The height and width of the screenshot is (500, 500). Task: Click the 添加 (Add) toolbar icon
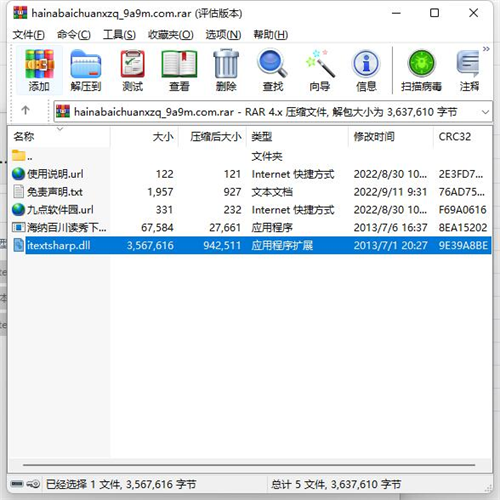(39, 70)
